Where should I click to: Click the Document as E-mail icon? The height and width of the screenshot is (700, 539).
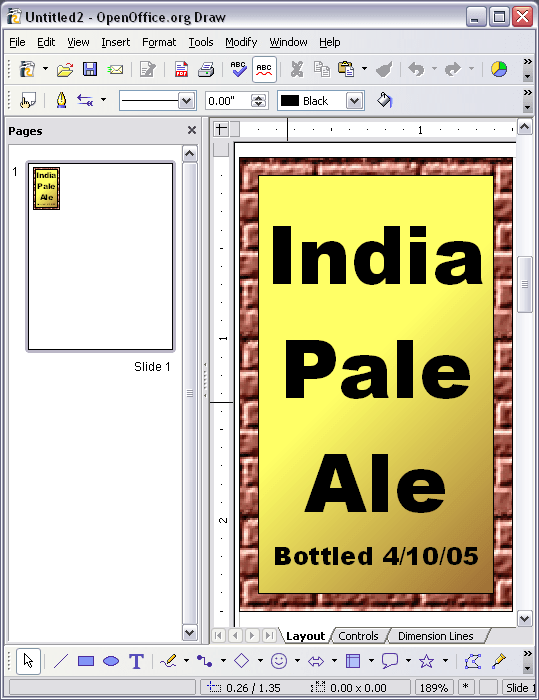(115, 69)
